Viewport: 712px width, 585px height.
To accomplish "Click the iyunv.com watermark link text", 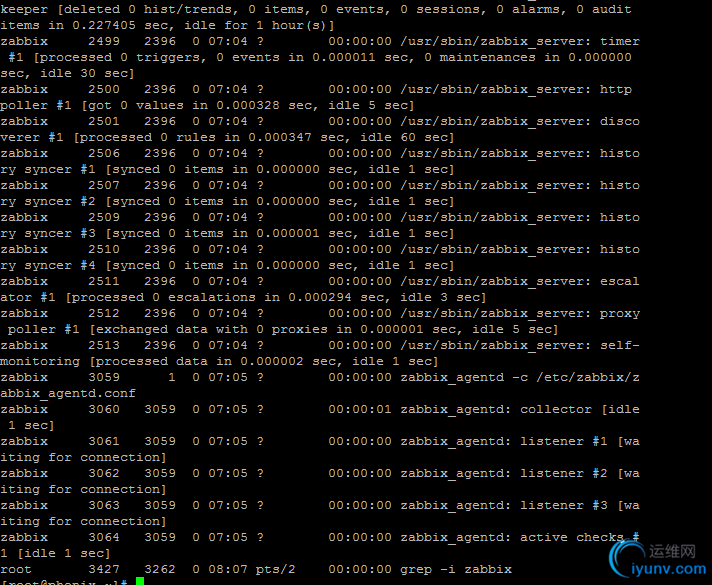I will point(669,569).
